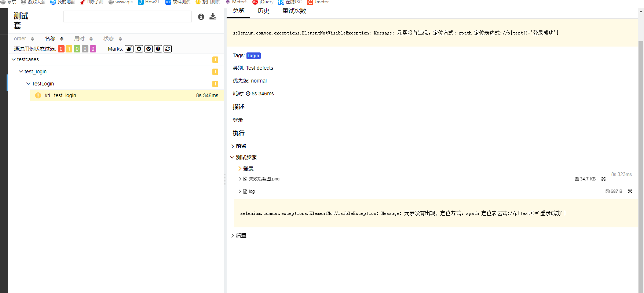Expand the 前置 section

tap(239, 146)
